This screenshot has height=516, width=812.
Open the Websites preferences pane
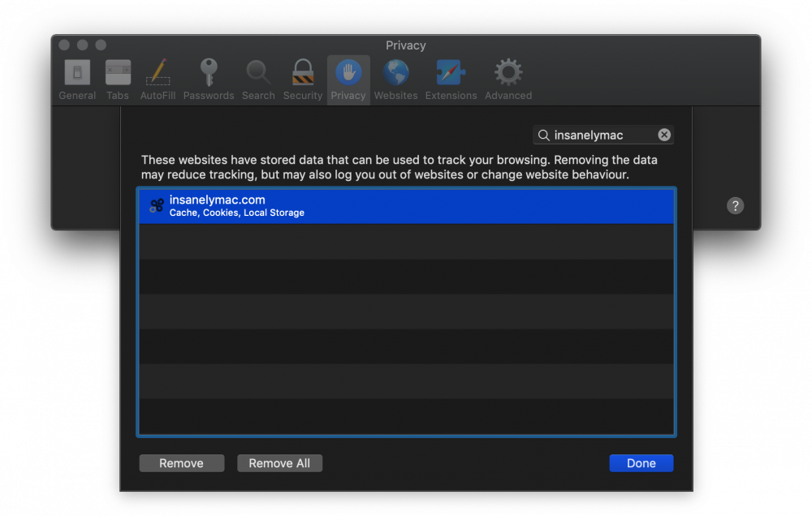point(395,80)
